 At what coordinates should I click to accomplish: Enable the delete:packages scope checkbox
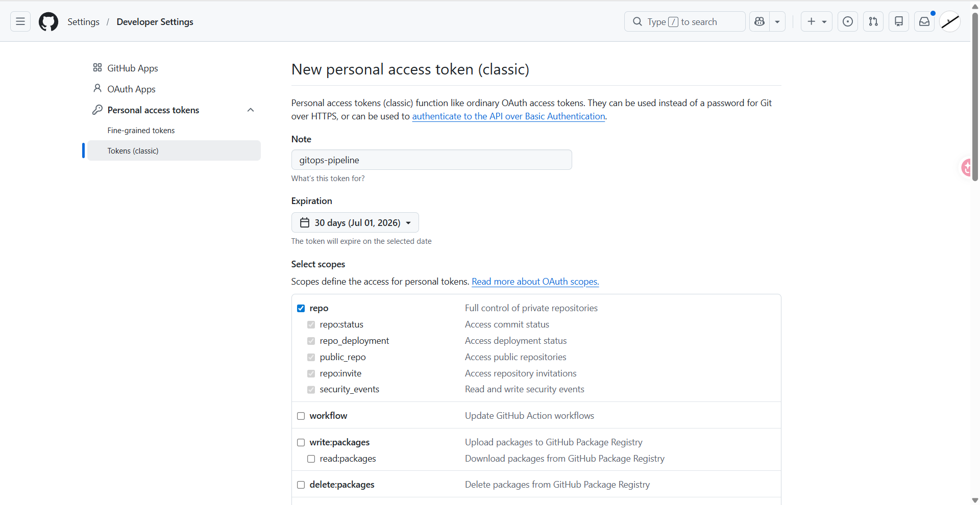[301, 485]
